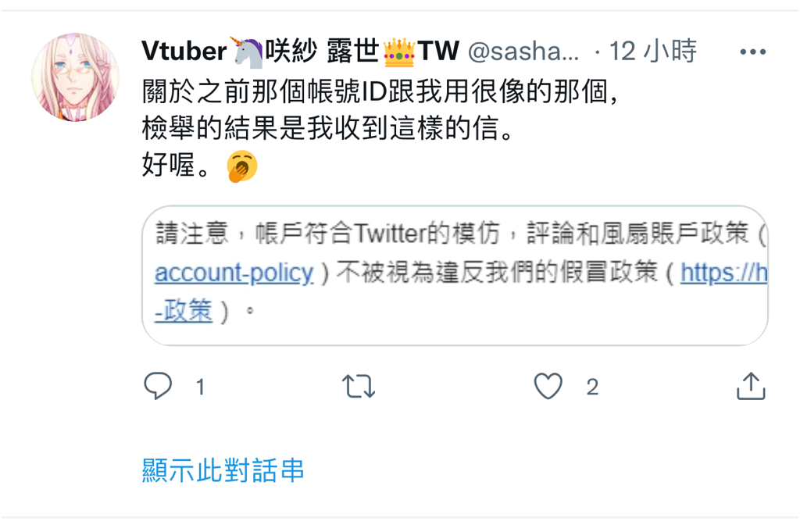Click the like count number 2
The image size is (800, 532).
pyautogui.click(x=592, y=387)
